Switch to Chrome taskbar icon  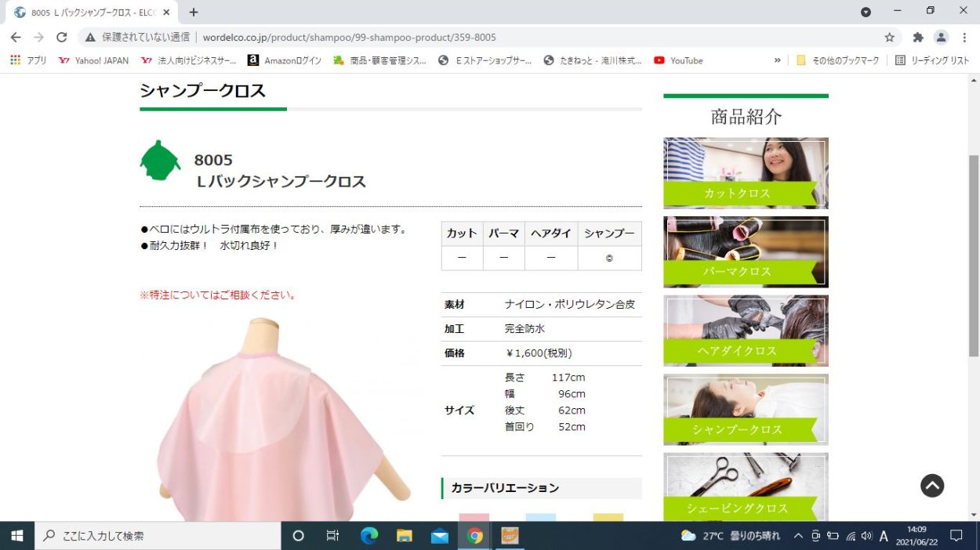474,536
